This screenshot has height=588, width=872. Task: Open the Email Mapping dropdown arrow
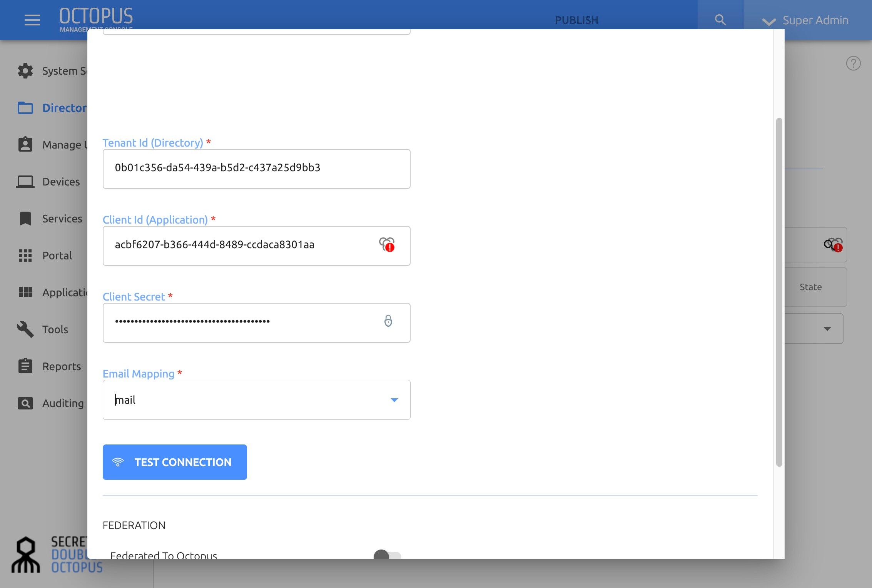click(x=394, y=400)
